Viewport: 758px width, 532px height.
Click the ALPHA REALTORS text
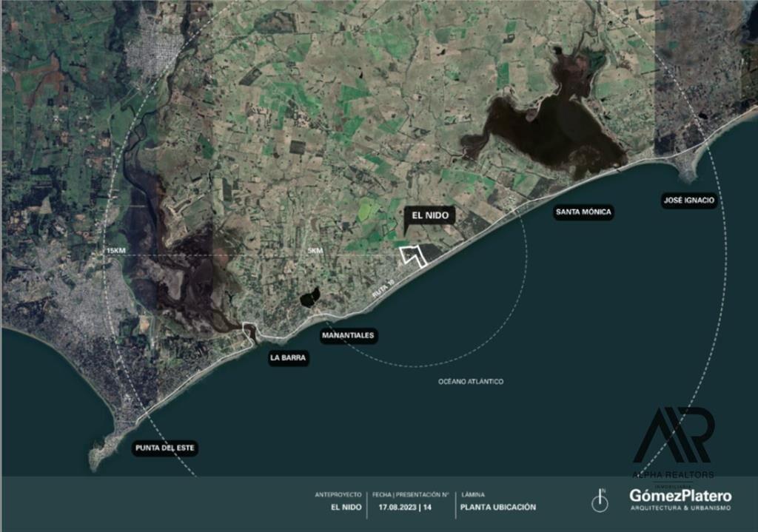tap(673, 475)
